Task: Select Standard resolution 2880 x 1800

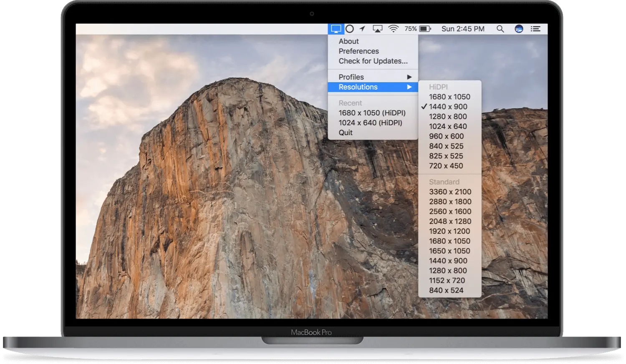Action: (x=450, y=202)
